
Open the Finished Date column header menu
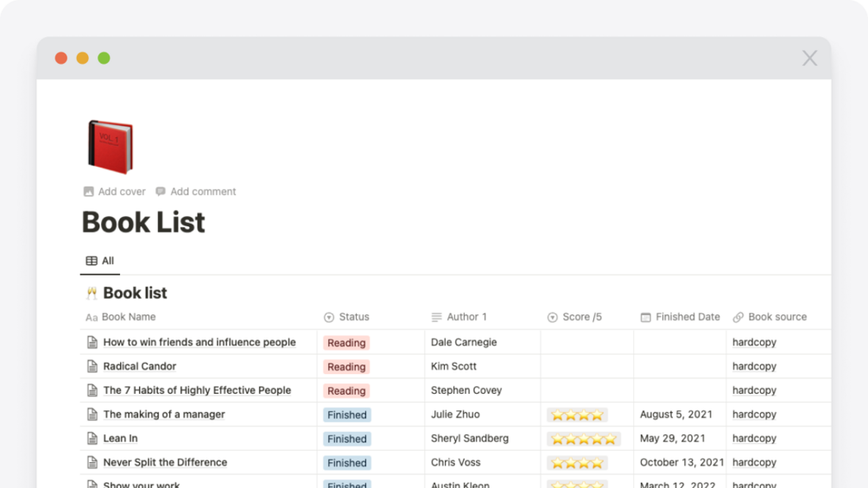[x=681, y=317]
